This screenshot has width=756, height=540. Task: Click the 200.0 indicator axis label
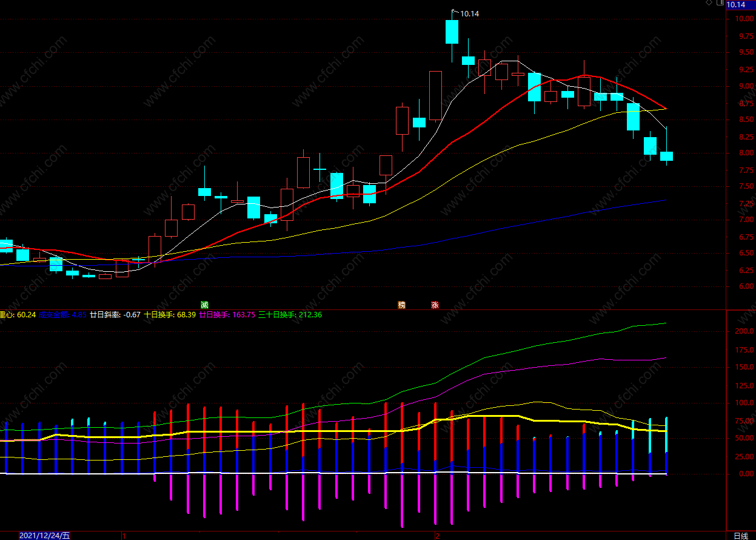pos(745,331)
